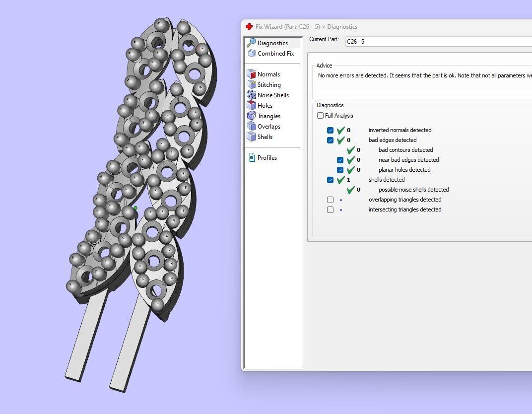Viewport: 532px width, 414px height.
Task: Click 'overlapping triangles detected' label text
Action: [x=405, y=200]
